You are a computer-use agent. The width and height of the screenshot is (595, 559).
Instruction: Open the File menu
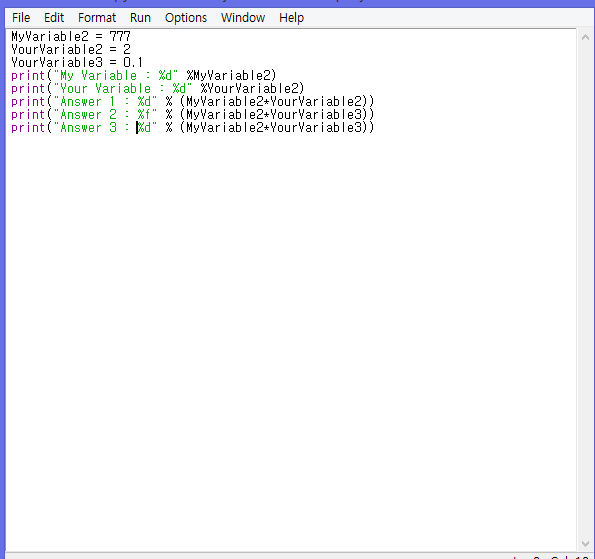(21, 17)
